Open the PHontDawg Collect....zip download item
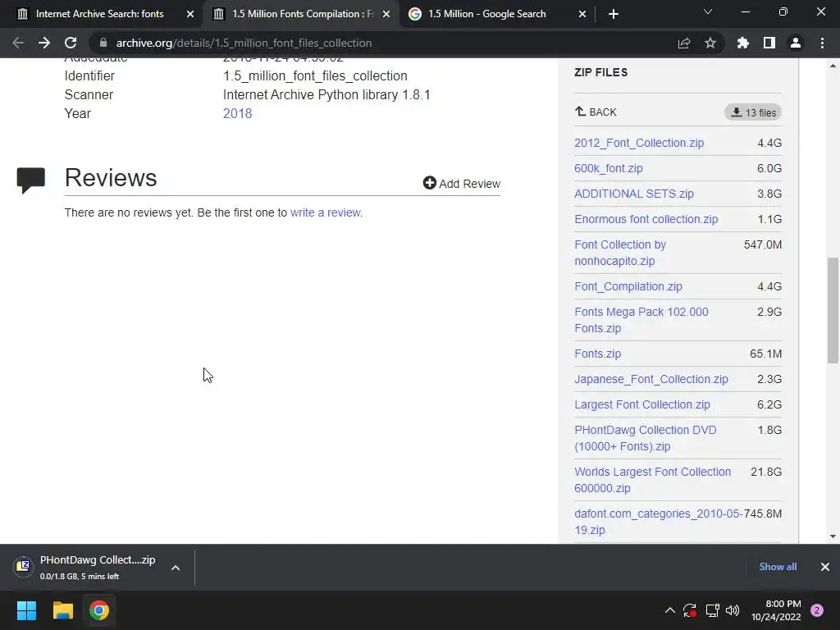 click(x=85, y=567)
